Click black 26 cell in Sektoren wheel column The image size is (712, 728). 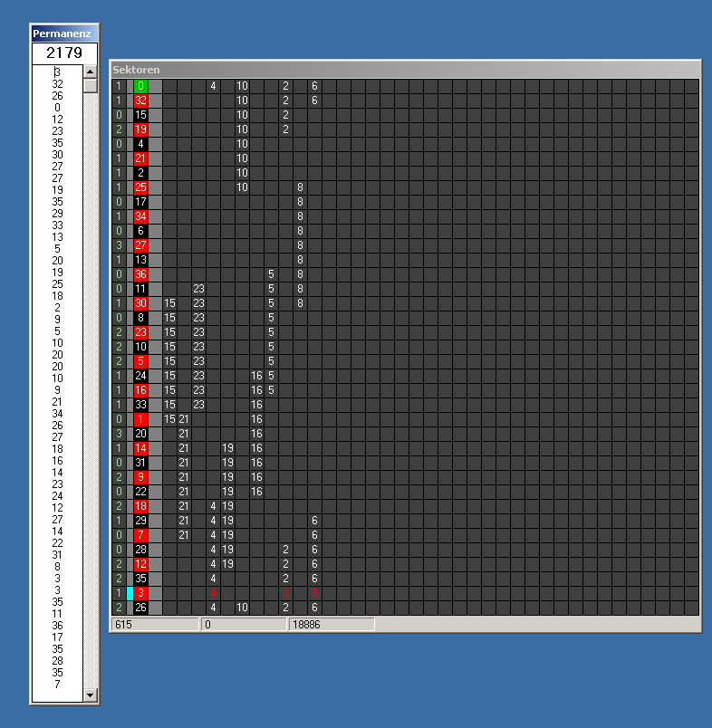140,608
